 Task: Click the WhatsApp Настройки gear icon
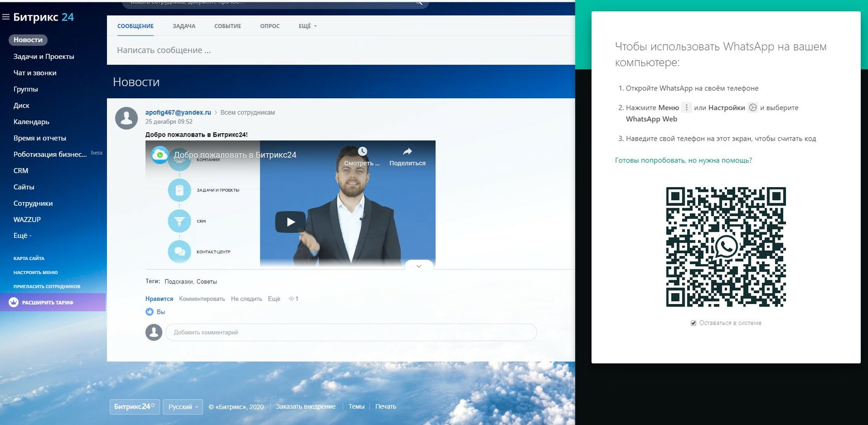point(753,108)
